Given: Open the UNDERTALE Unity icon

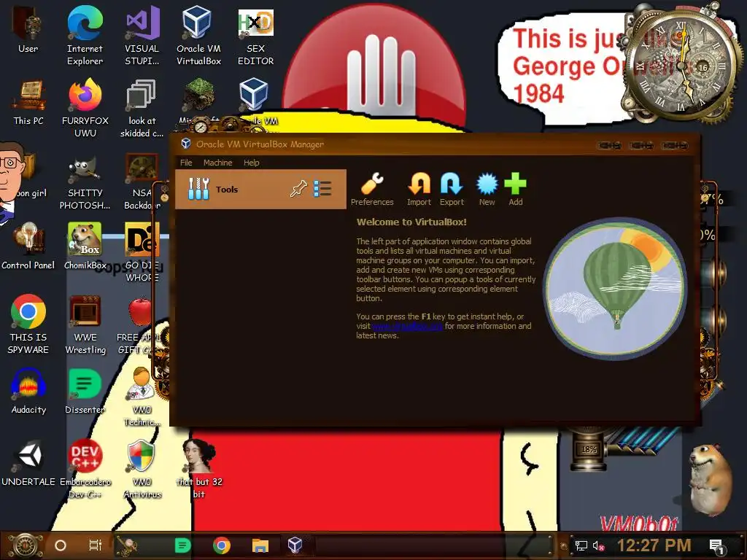Looking at the screenshot, I should [x=28, y=463].
